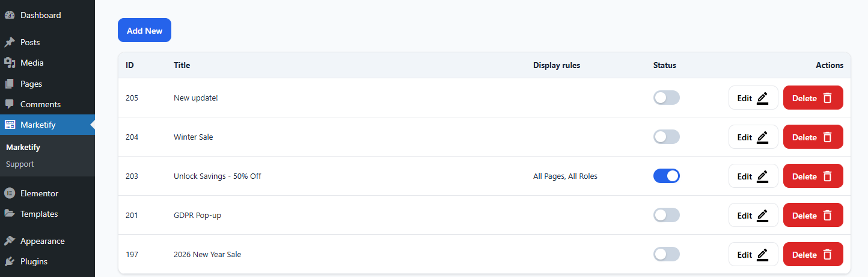Click the Posts pushpin icon
Screen dimensions: 868x277
(x=10, y=42)
